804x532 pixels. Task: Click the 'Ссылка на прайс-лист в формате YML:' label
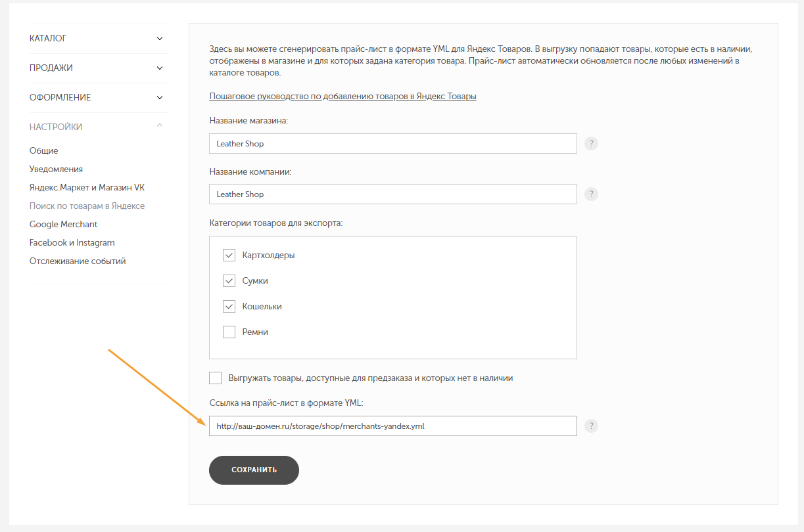tap(286, 403)
